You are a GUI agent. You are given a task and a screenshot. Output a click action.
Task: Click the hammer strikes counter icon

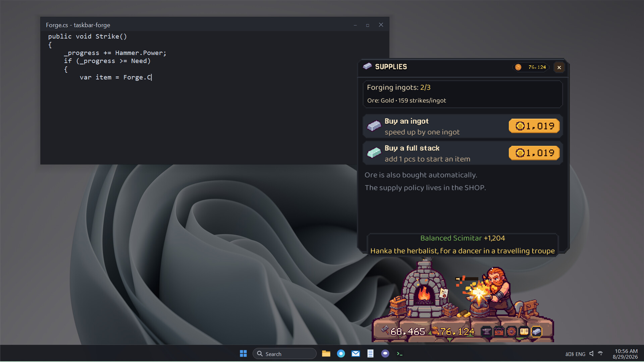click(385, 330)
